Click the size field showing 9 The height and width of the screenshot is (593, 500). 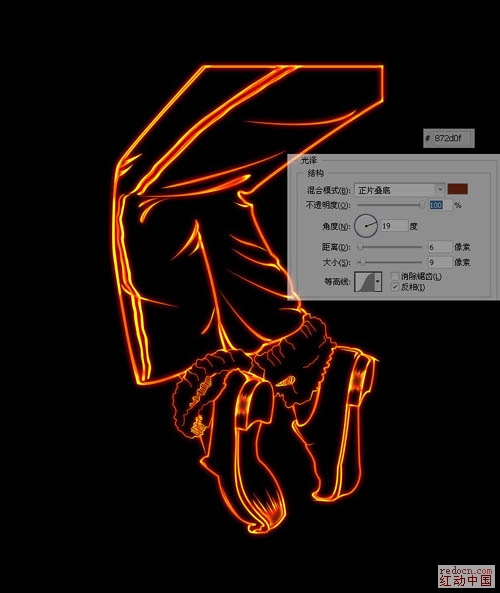(x=440, y=262)
